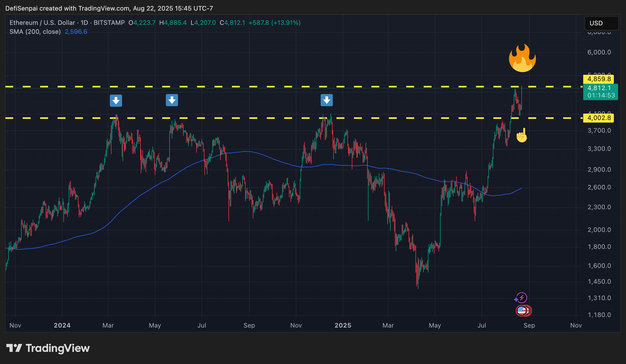Click the Ethereum / U.S. Dollar symbol title
This screenshot has width=626, height=364.
click(x=42, y=23)
